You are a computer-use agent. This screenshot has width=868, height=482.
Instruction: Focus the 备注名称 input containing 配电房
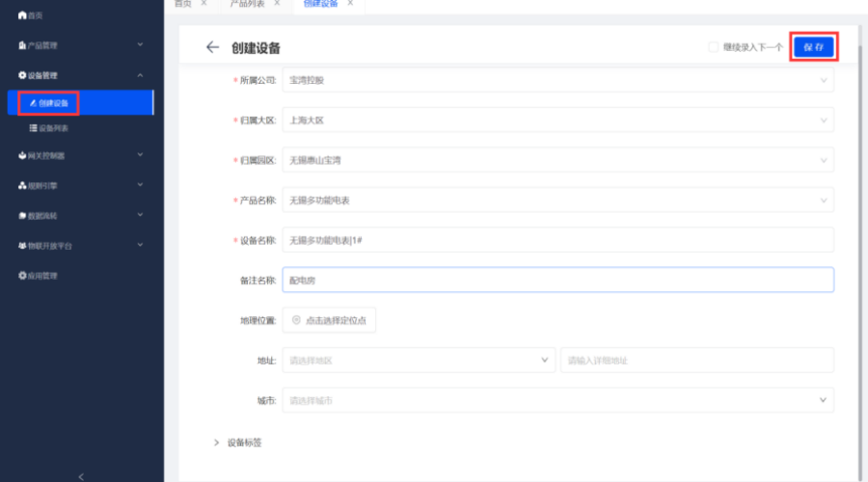click(x=558, y=280)
